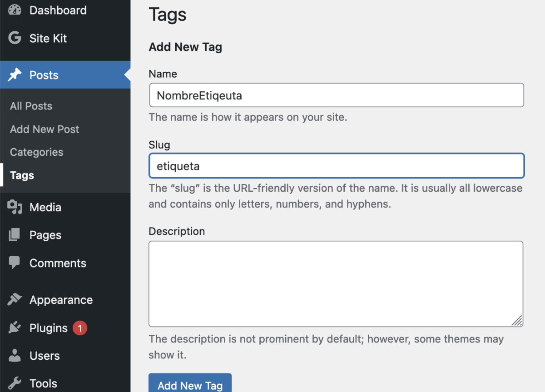Click the Add New Tag button

coord(190,385)
